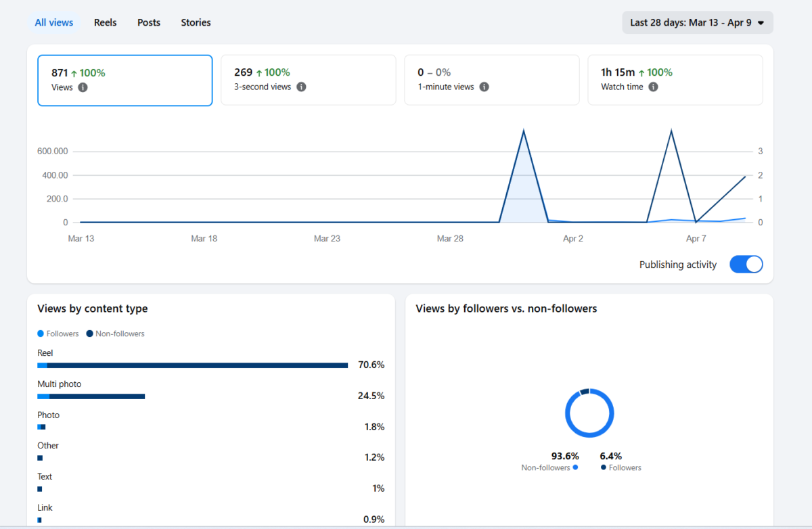Image resolution: width=812 pixels, height=529 pixels.
Task: Switch to the Posts tab
Action: [148, 22]
